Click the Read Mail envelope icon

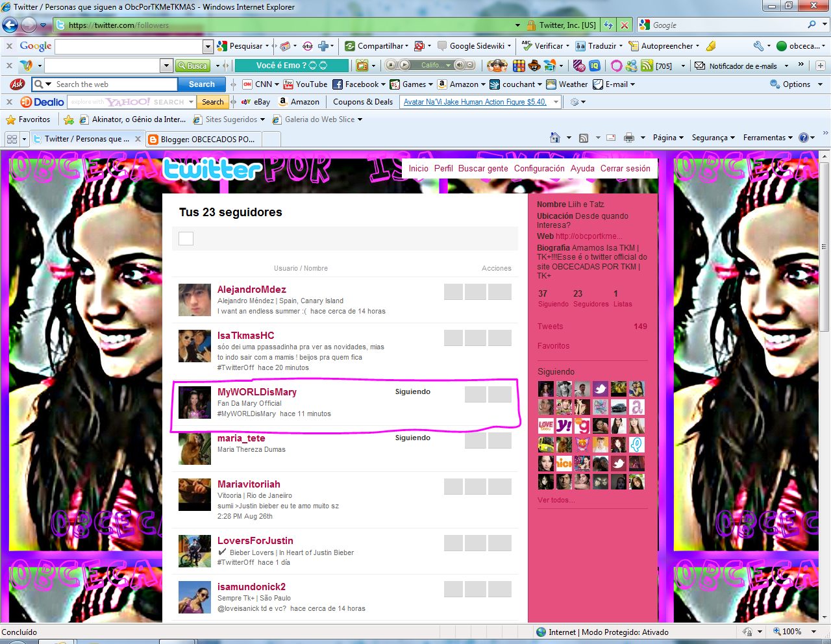[611, 138]
